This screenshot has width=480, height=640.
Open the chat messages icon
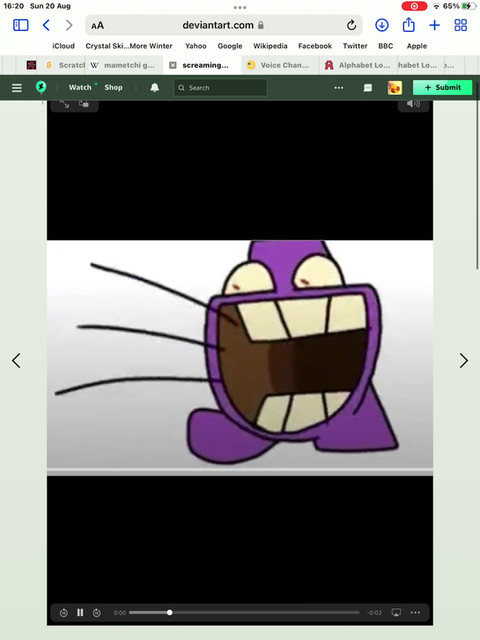pos(368,88)
